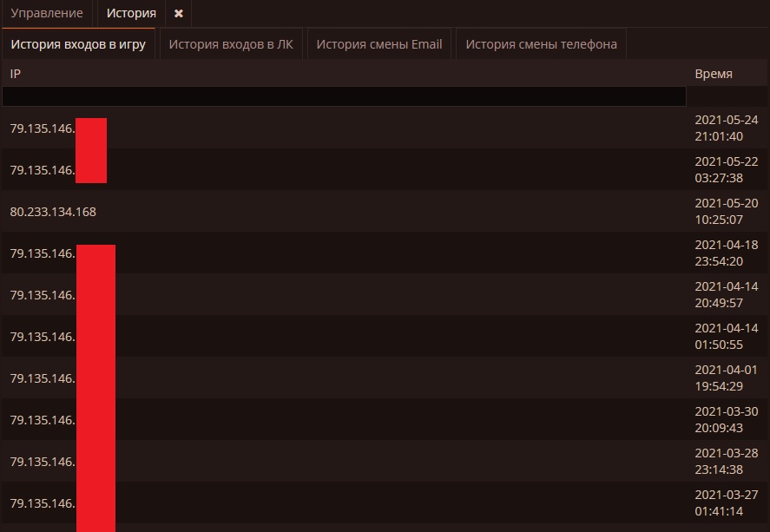Highlight the 2021-04-14 20:49:57 entry

point(727,294)
